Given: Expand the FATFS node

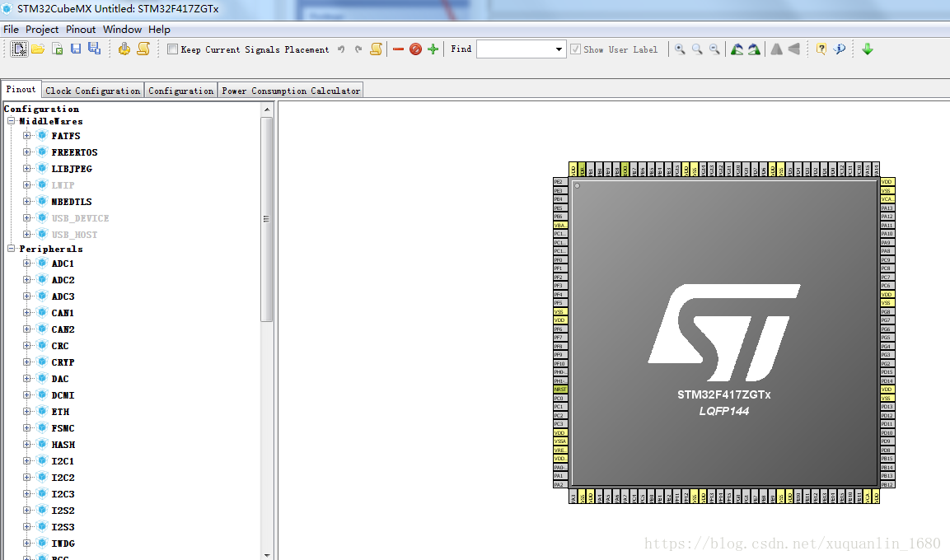Looking at the screenshot, I should point(26,136).
